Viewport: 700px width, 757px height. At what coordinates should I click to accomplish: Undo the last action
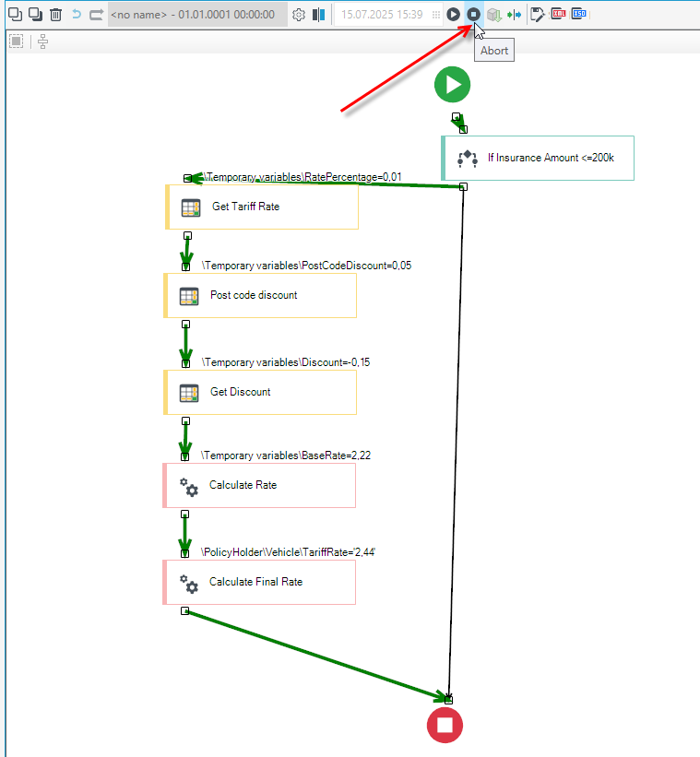(77, 15)
